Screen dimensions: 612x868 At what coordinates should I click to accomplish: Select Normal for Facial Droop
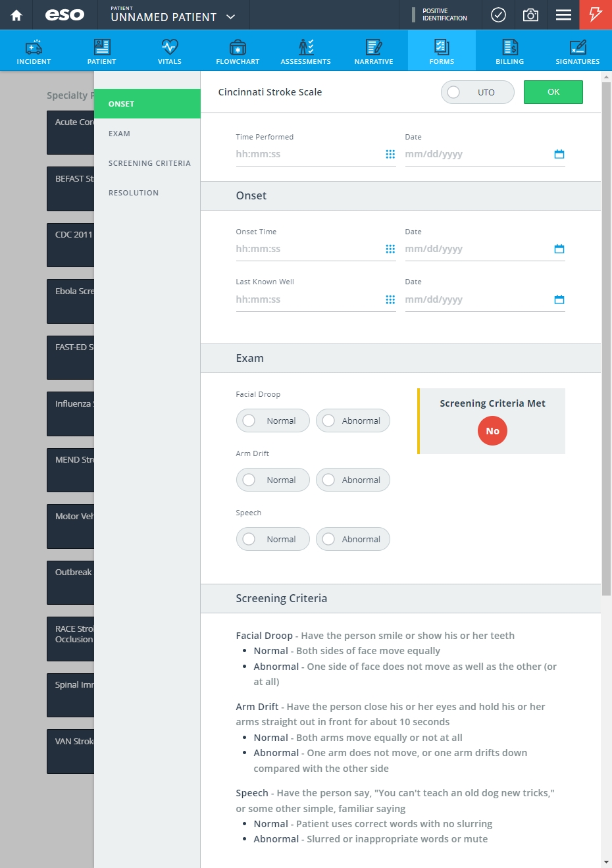[272, 421]
